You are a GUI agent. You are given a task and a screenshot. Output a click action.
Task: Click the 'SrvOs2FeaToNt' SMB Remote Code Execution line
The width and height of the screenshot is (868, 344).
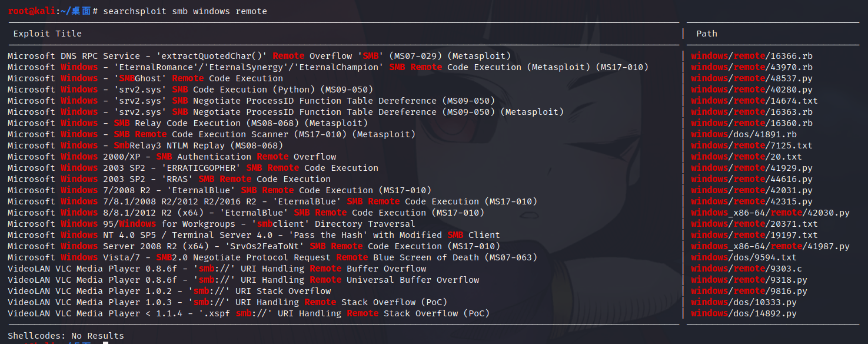(x=254, y=246)
